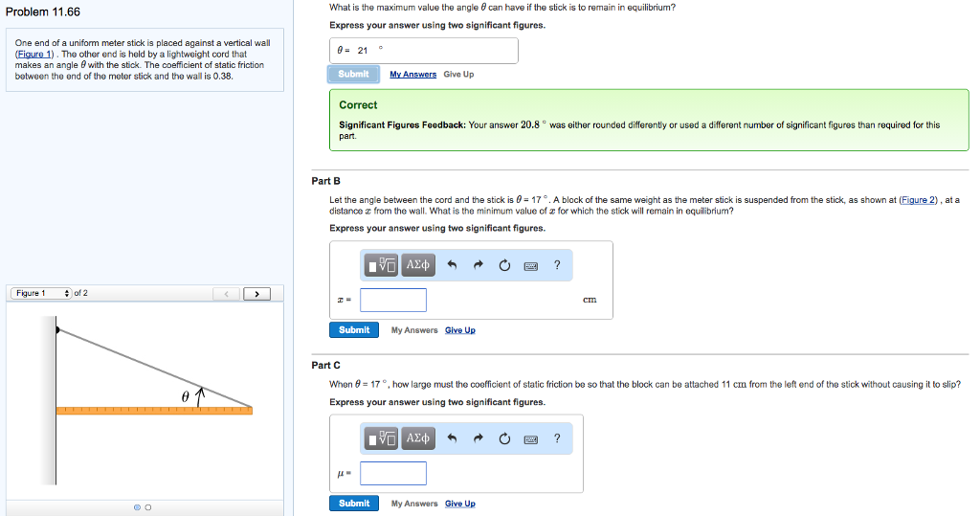Viewport: 980px width, 516px height.
Task: Open Figure 2 link in Part B text
Action: pyautogui.click(x=918, y=200)
